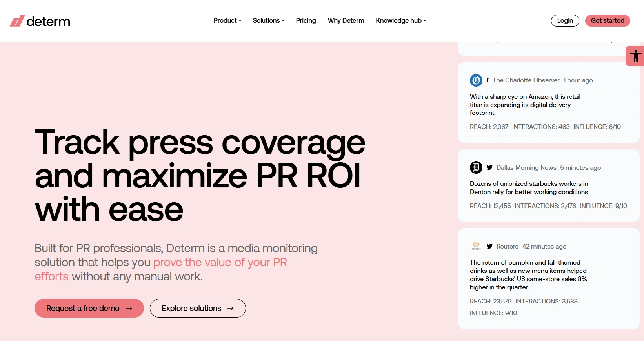Open the Pricing page
The width and height of the screenshot is (644, 356).
tap(306, 21)
